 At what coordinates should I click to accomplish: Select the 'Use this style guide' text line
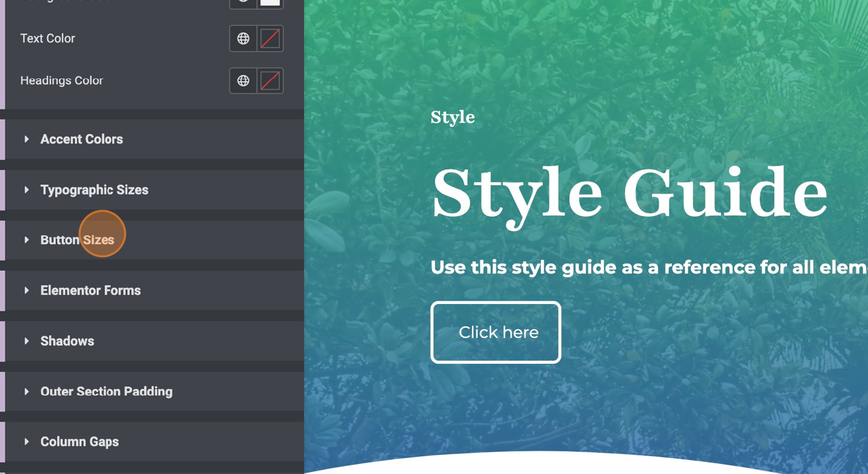pyautogui.click(x=649, y=267)
